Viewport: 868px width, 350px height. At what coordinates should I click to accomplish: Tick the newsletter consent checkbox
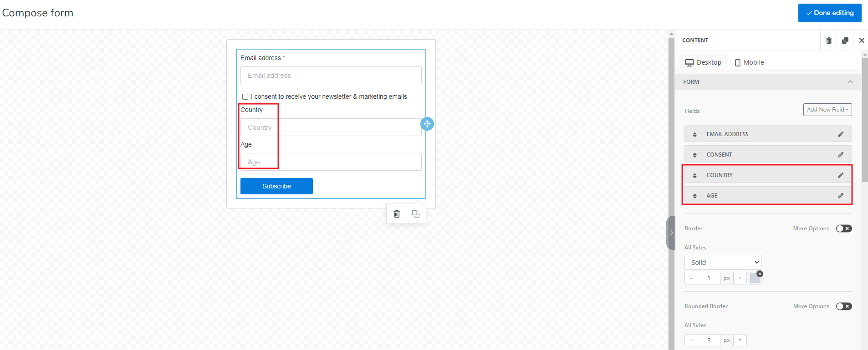tap(245, 97)
